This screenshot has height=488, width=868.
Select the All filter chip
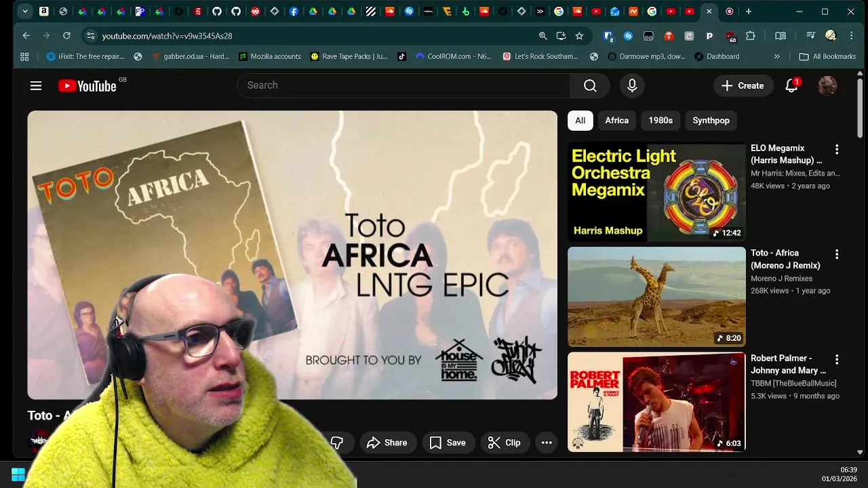coord(580,121)
